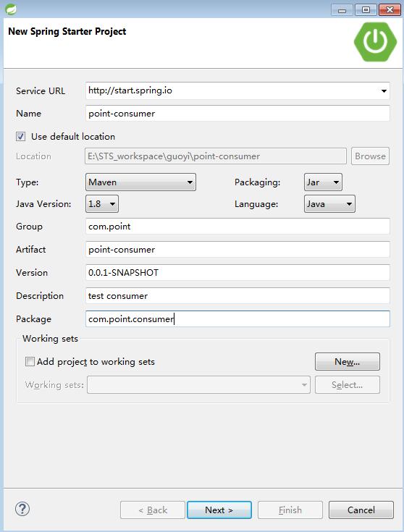
Task: Enable Add project to working sets
Action: [x=30, y=362]
